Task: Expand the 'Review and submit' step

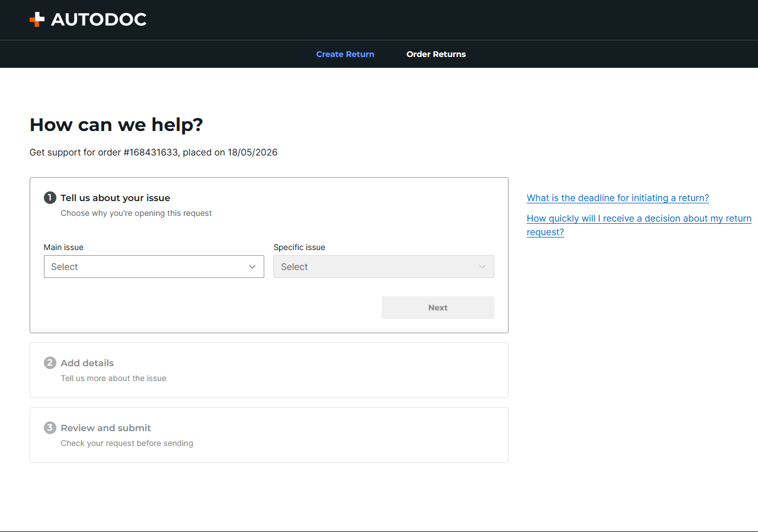Action: pos(269,435)
